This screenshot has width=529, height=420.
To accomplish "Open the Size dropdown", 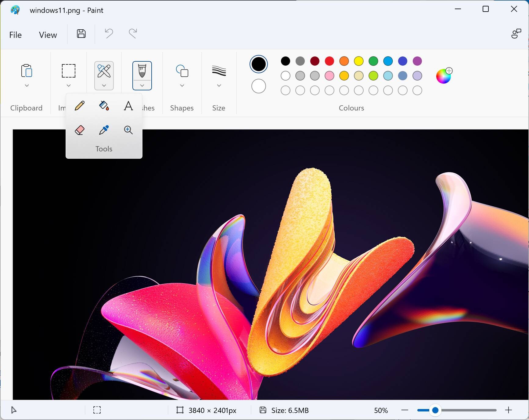I will click(218, 86).
